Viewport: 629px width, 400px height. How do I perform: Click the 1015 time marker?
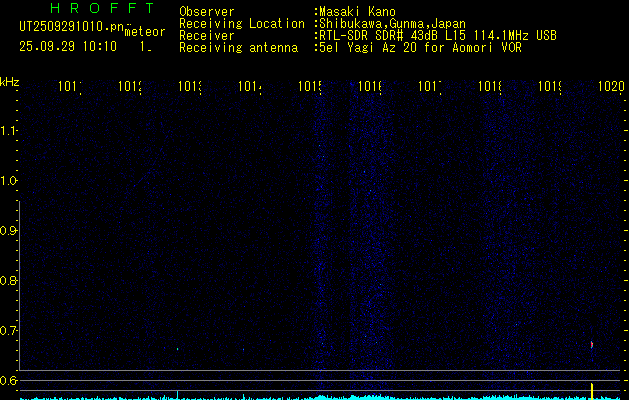pos(310,86)
